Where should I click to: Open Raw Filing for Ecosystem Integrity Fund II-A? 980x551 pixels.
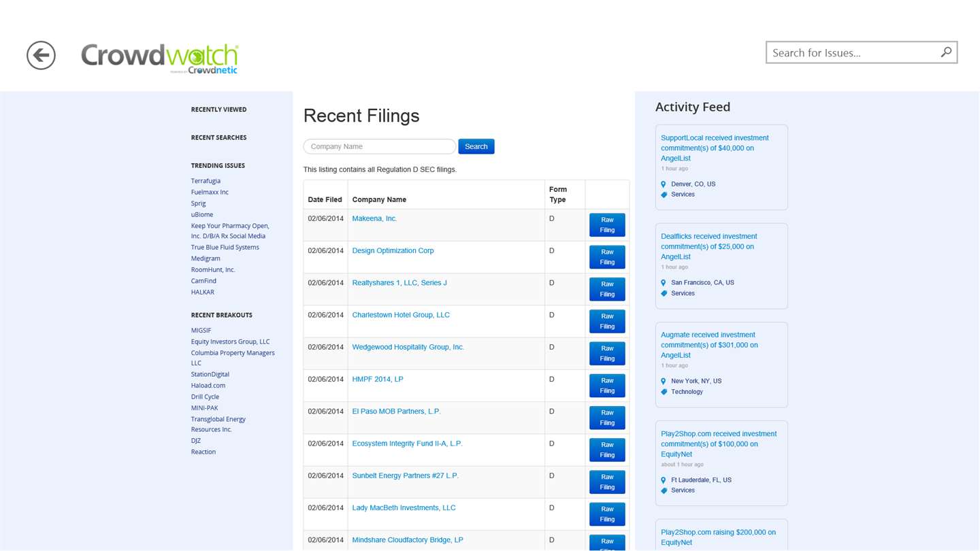pyautogui.click(x=607, y=450)
